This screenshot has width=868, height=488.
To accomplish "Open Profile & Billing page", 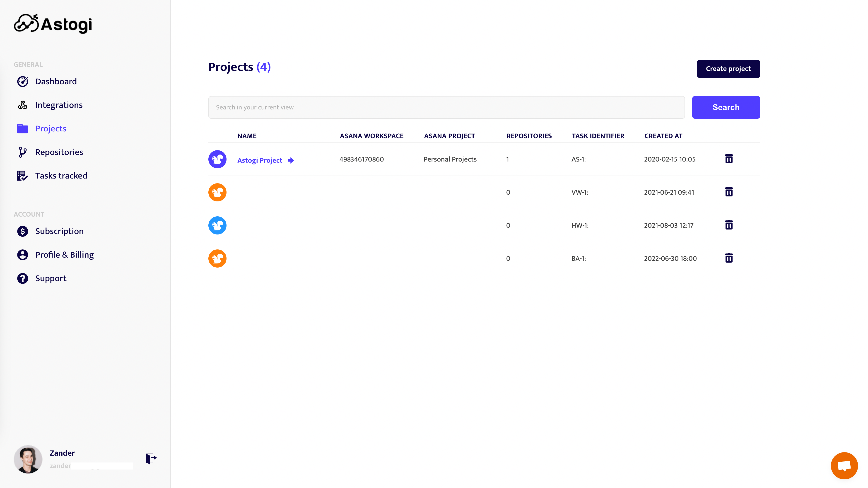I will pyautogui.click(x=64, y=255).
